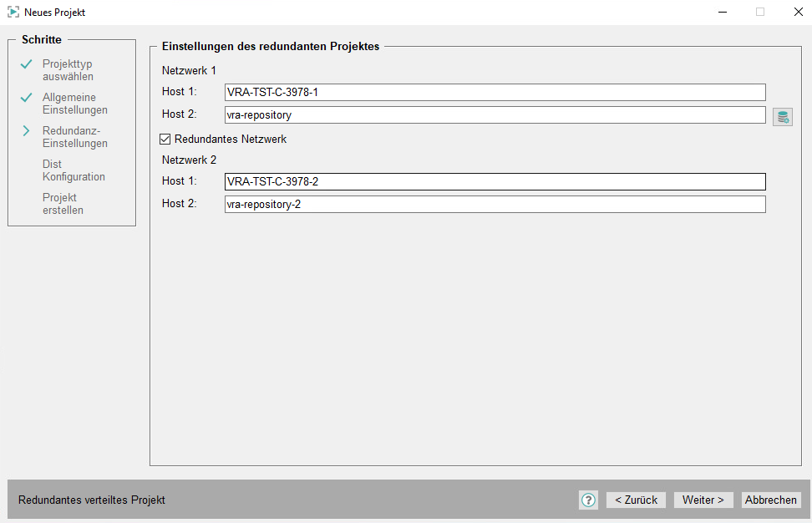Uncheck the Redundantes Netzwerk checkbox
Image resolution: width=812 pixels, height=523 pixels.
tap(165, 139)
